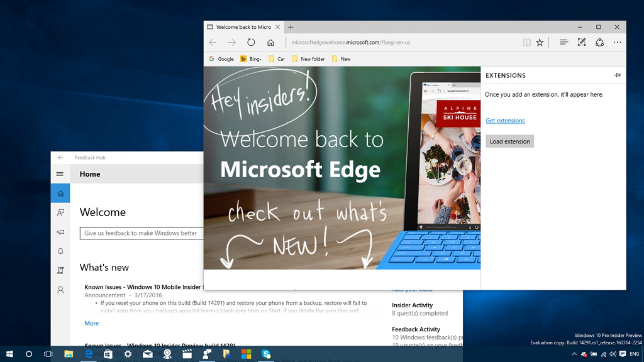The image size is (644, 362).
Task: Click Insider Activity heading in Feedback Hub
Action: click(412, 305)
